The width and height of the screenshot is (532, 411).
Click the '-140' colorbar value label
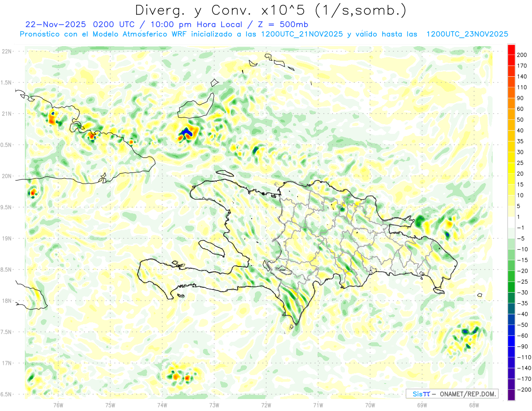pos(524,368)
